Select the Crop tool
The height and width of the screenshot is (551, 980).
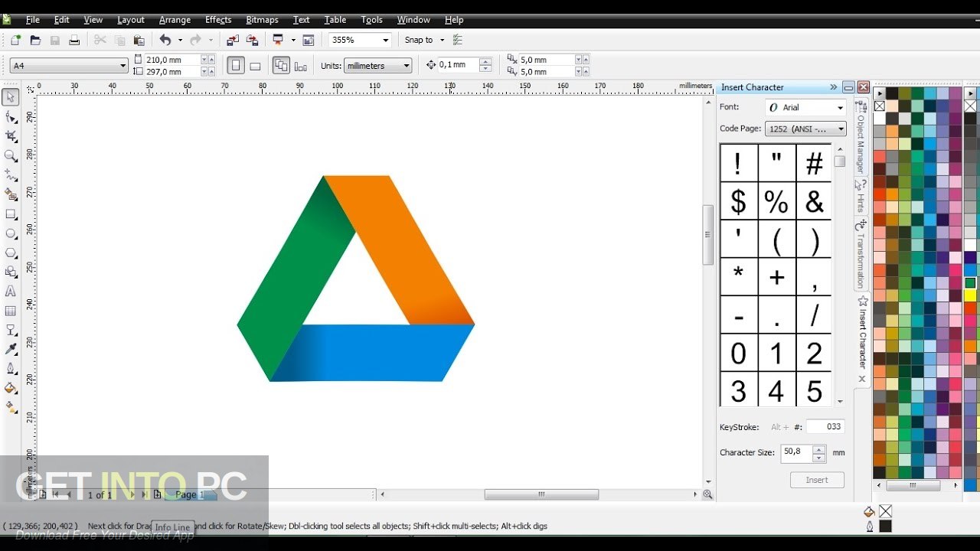coord(11,136)
